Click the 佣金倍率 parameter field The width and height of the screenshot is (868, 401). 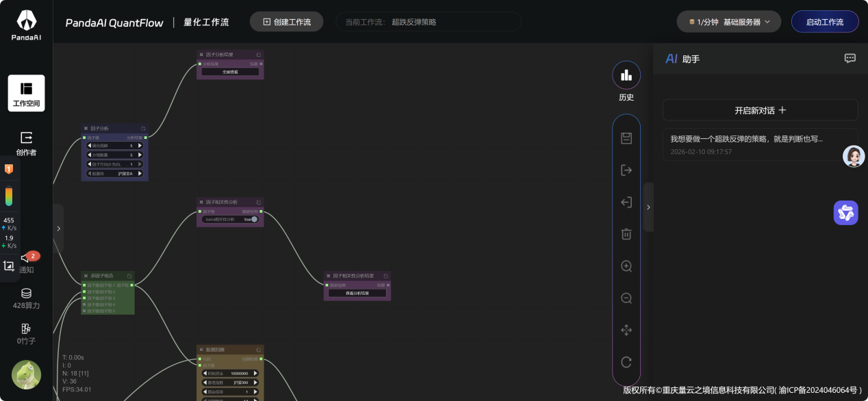230,391
